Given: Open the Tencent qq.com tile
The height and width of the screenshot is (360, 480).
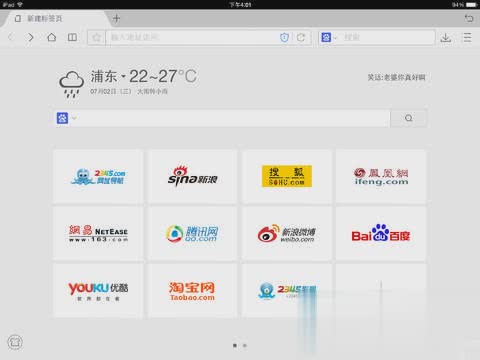Looking at the screenshot, I should pyautogui.click(x=192, y=233).
